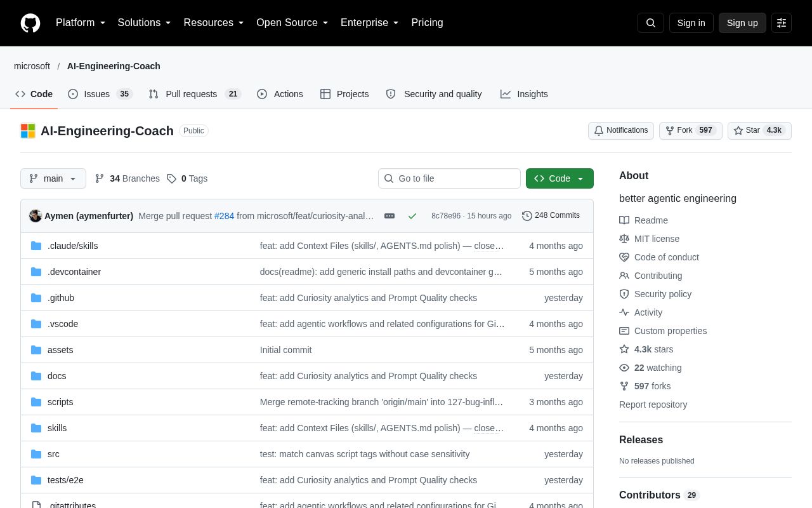This screenshot has width=812, height=508.
Task: Click the .github folder icon
Action: click(x=36, y=298)
